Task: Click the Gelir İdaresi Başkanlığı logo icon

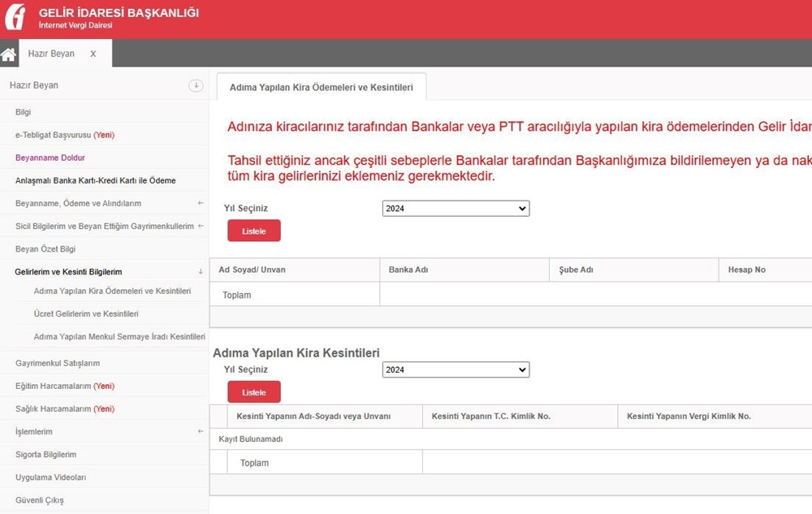Action: [x=15, y=18]
